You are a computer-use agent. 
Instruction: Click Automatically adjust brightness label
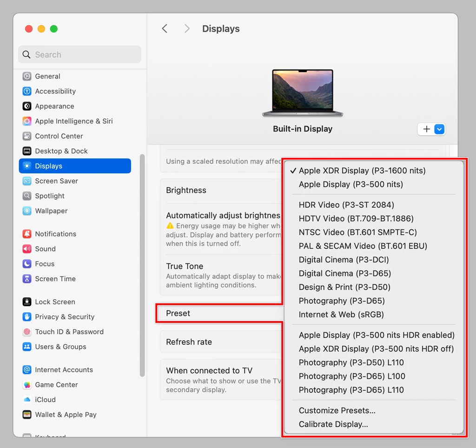[x=223, y=216]
